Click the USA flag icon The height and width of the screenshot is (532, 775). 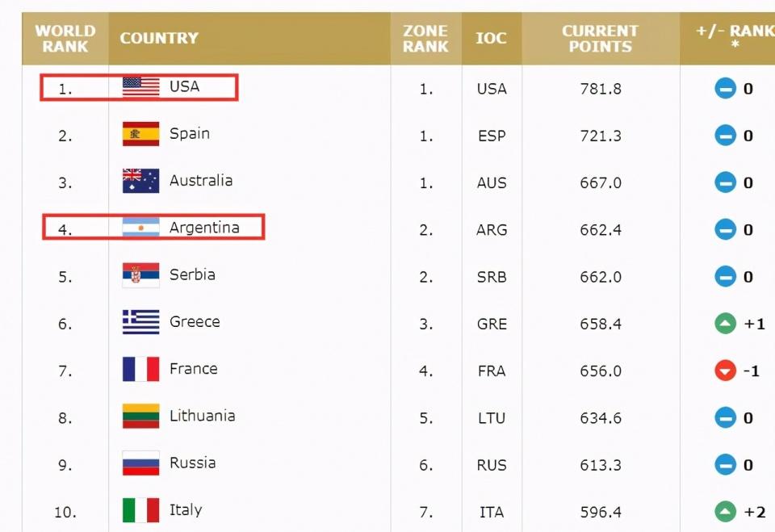tap(140, 87)
